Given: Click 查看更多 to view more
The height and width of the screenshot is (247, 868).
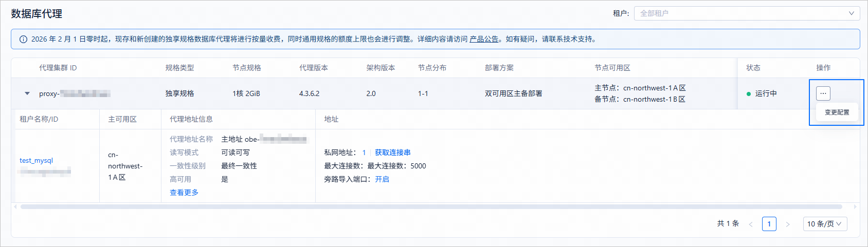Looking at the screenshot, I should (x=184, y=193).
